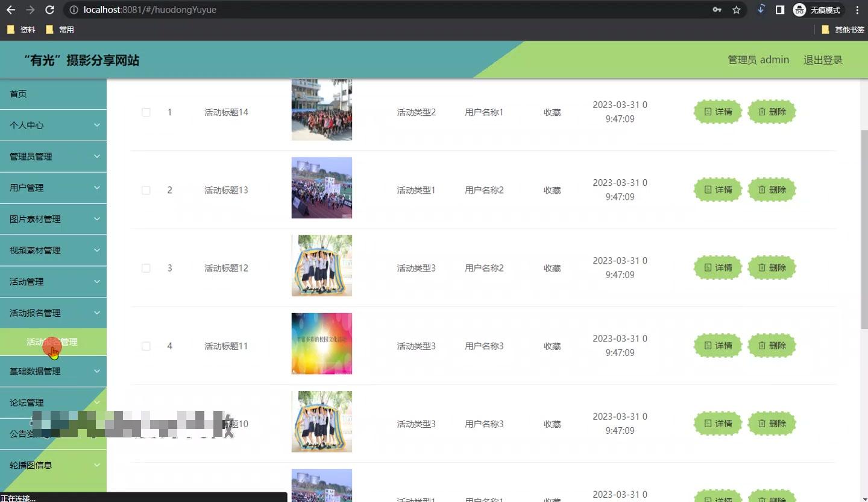Open the 其他书签 bookmarks folder
The width and height of the screenshot is (868, 502).
click(843, 30)
